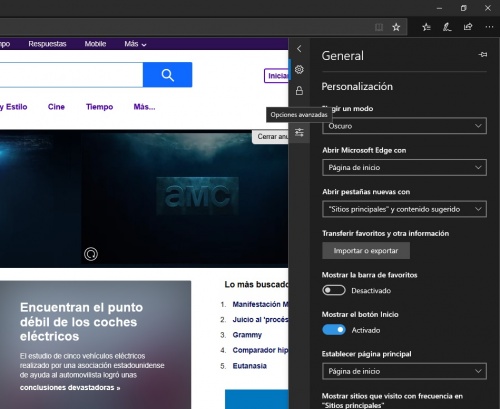This screenshot has height=409, width=500.
Task: Open the conclusiones devastadoras link
Action: click(70, 388)
